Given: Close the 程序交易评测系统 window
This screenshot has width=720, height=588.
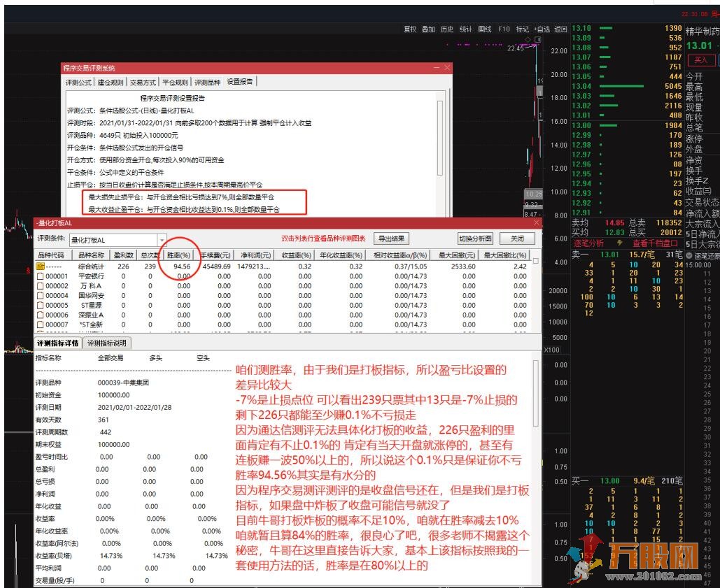Looking at the screenshot, I should [x=447, y=67].
